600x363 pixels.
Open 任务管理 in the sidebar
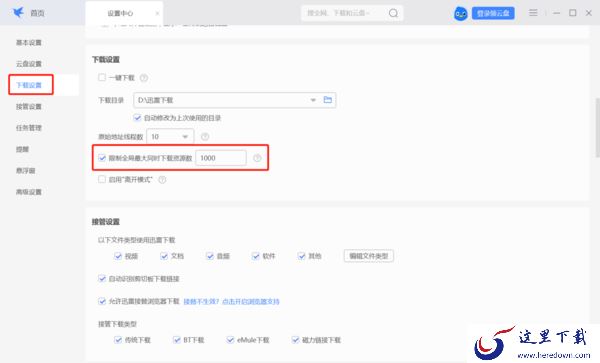point(29,128)
